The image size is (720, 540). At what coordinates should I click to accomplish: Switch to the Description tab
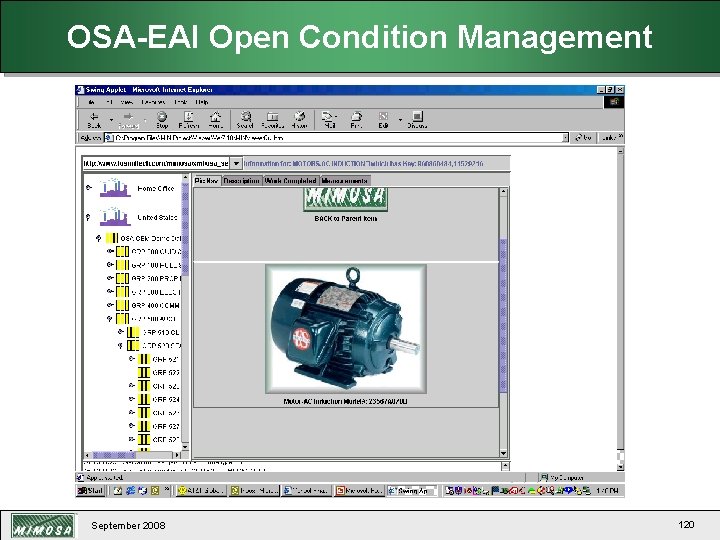click(242, 181)
